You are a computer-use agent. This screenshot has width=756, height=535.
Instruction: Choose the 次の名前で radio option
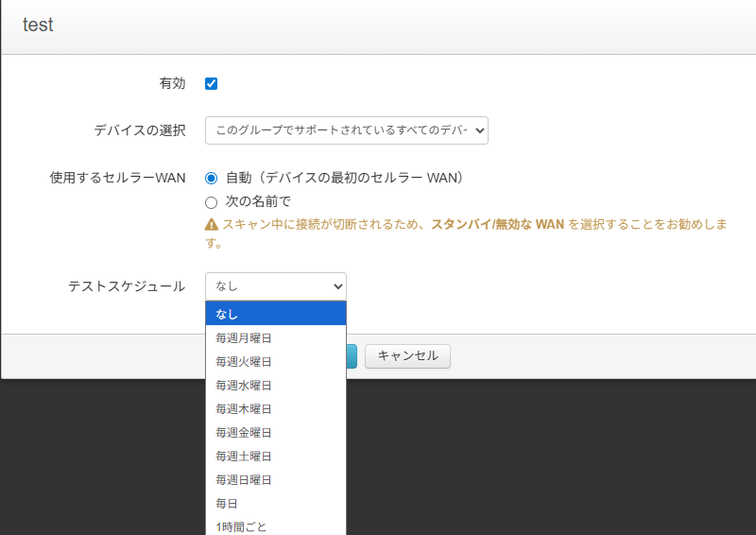[212, 201]
